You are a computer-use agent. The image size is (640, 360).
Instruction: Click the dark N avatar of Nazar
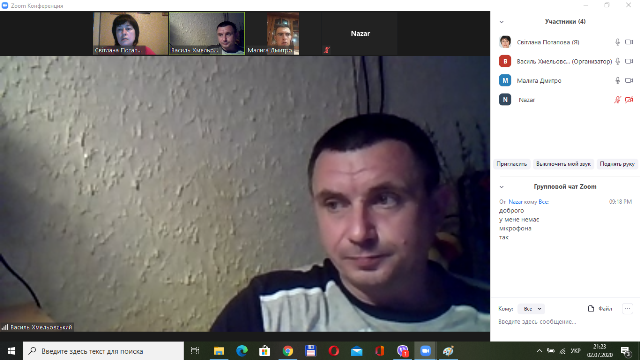pyautogui.click(x=505, y=100)
